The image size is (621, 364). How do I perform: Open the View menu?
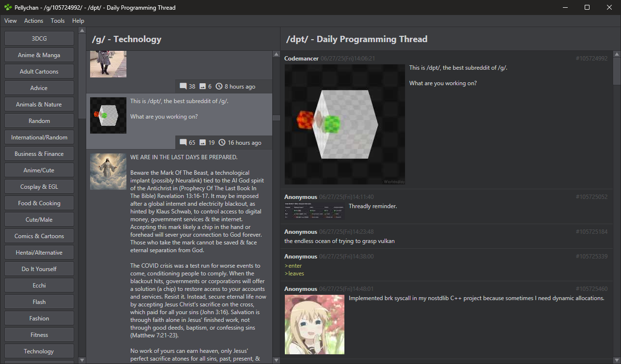[10, 21]
